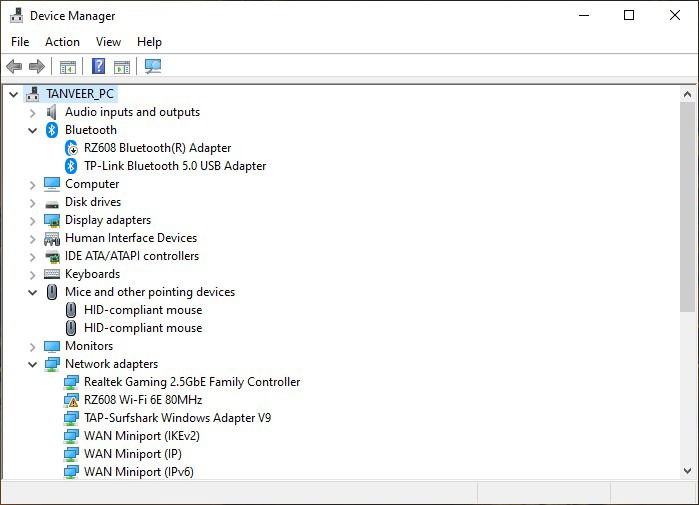Expand Human Interface Devices
The width and height of the screenshot is (699, 505).
pos(33,239)
